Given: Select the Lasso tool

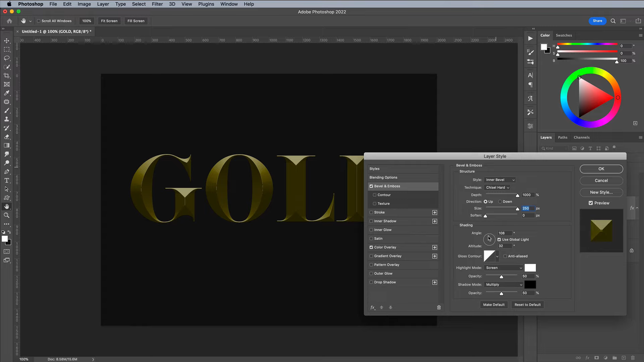Looking at the screenshot, I should pyautogui.click(x=7, y=58).
